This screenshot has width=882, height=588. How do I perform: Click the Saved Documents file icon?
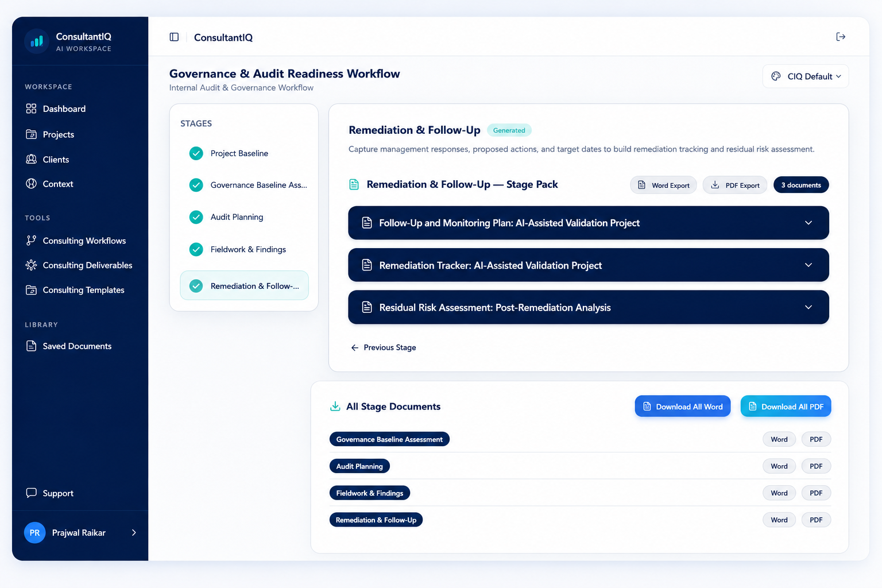point(31,346)
